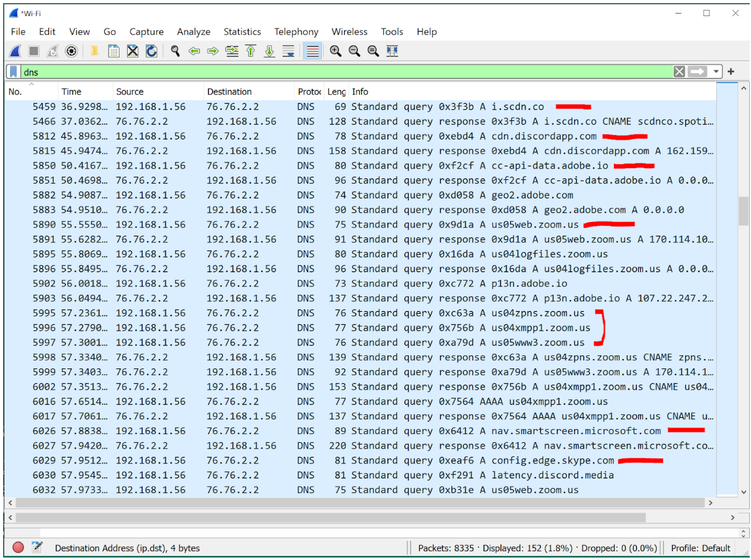Image resolution: width=751 pixels, height=560 pixels.
Task: Open the expert information red circle icon
Action: (19, 548)
